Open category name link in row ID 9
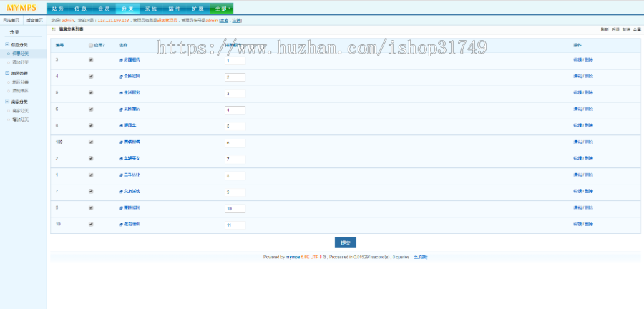This screenshot has width=644, height=309. click(132, 93)
